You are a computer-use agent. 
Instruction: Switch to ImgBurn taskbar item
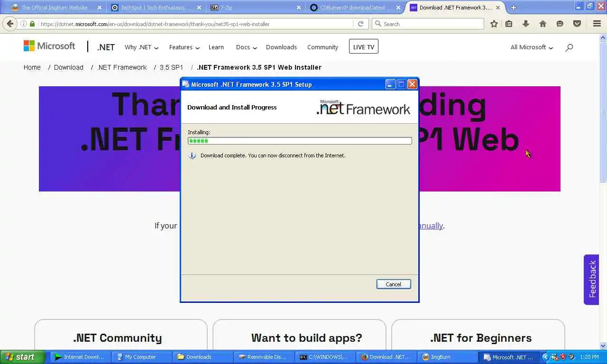[x=447, y=357]
